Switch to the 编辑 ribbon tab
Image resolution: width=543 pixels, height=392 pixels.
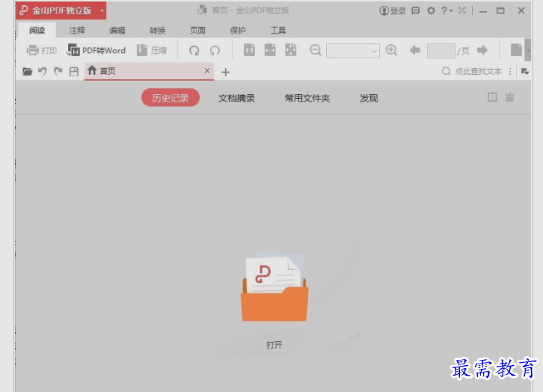(x=117, y=31)
